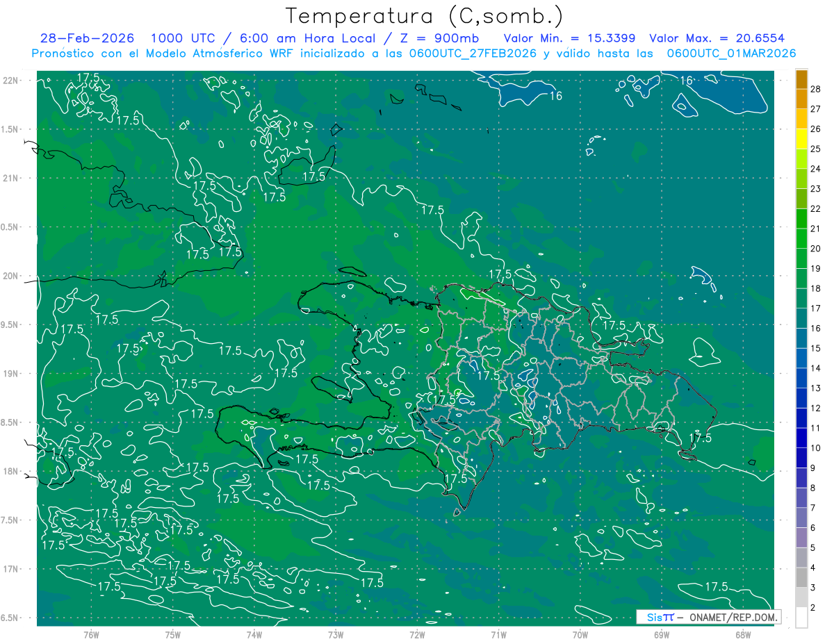Click the dark brown swatch above 28
The height and width of the screenshot is (644, 834).
[801, 79]
